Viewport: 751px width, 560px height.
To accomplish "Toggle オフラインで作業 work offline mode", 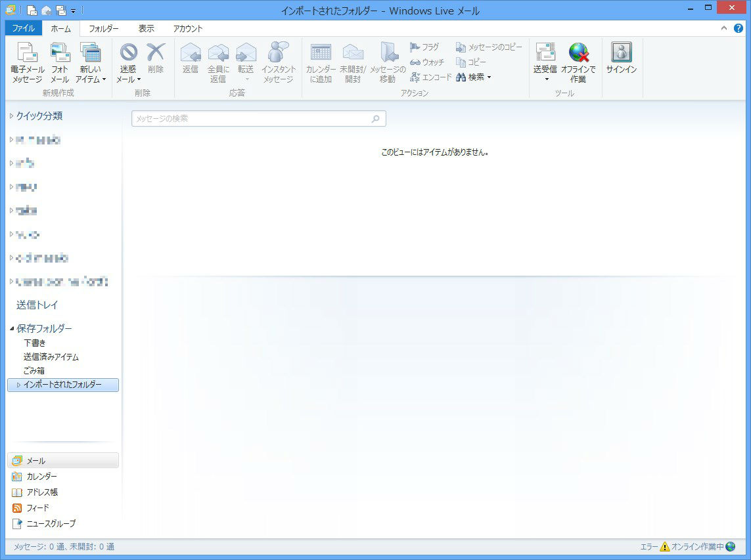I will [578, 63].
